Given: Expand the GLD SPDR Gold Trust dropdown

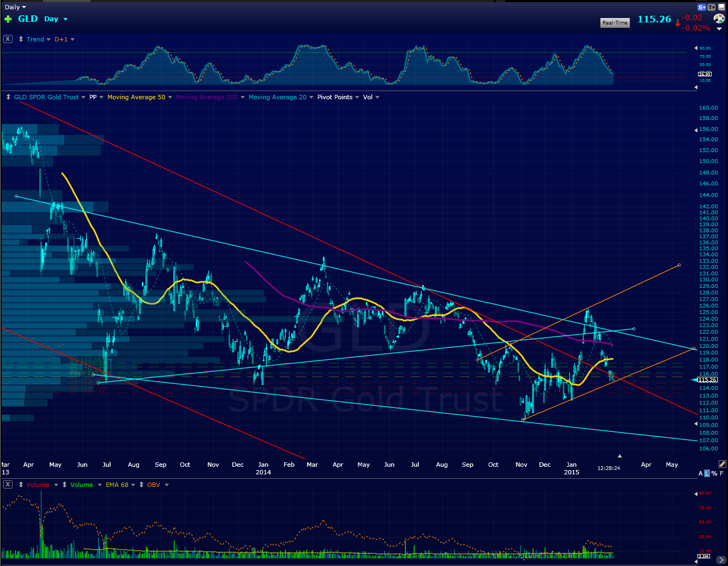Looking at the screenshot, I should coord(83,97).
